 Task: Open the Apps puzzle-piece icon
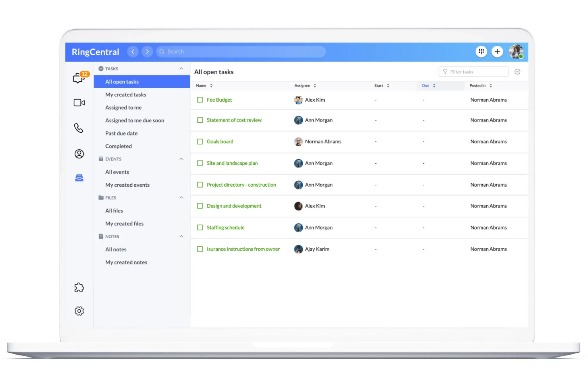79,288
